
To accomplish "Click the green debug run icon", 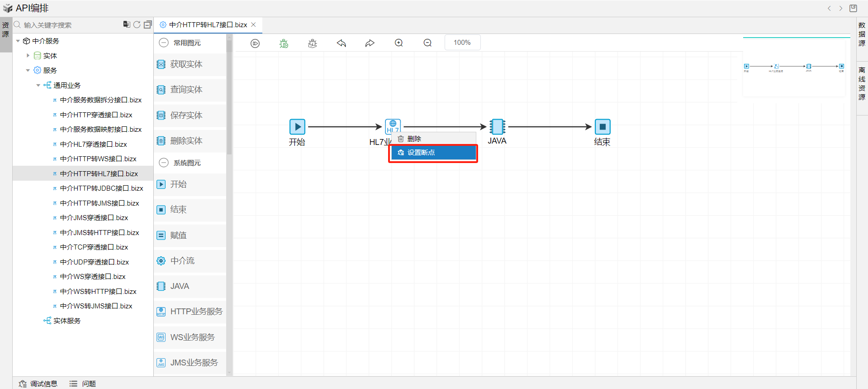I will [x=284, y=43].
